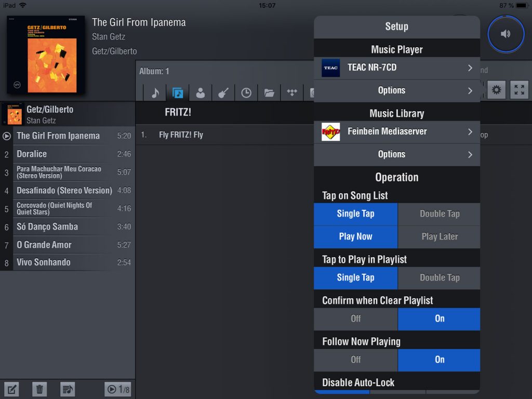Click Getz/Gilberto album name in now playing

[114, 51]
